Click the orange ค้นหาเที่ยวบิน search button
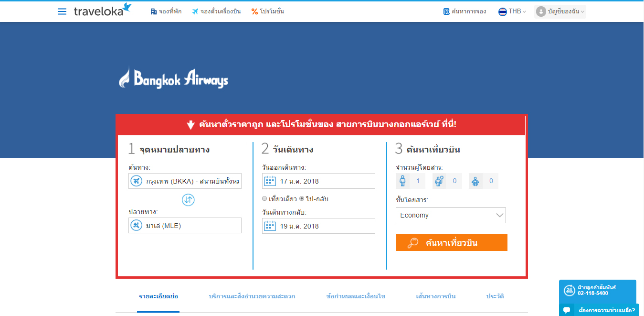The width and height of the screenshot is (644, 316). (452, 242)
